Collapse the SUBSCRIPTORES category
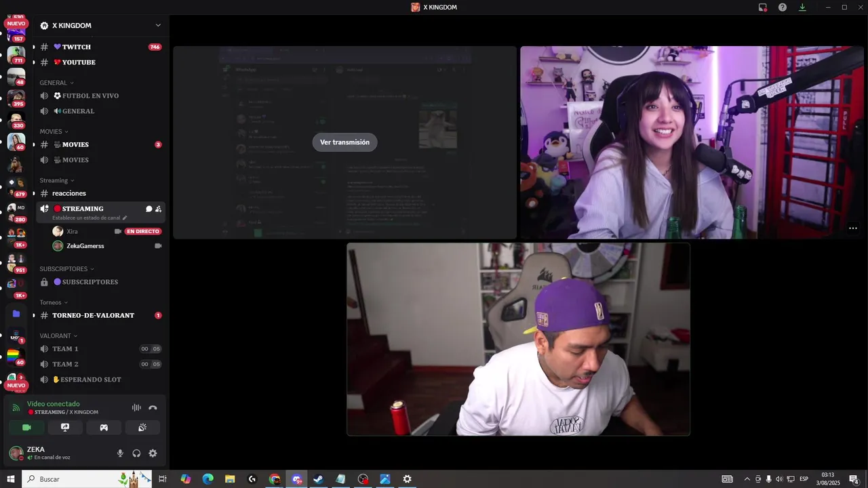Viewport: 868px width, 488px height. pyautogui.click(x=67, y=269)
